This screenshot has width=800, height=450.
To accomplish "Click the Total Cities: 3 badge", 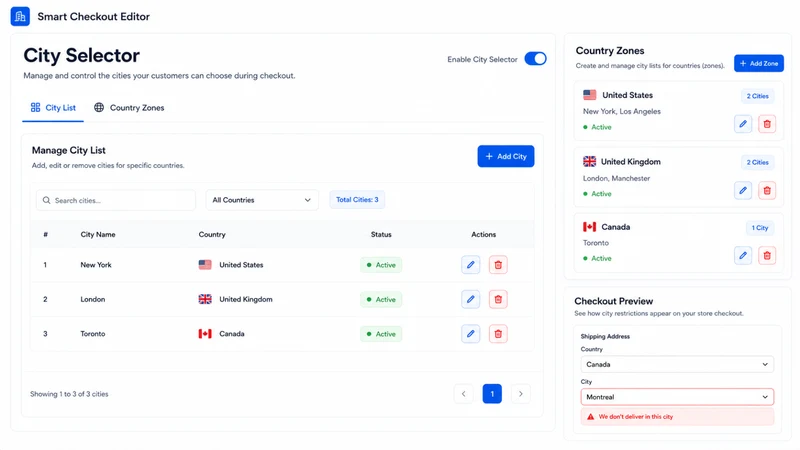I will [x=357, y=199].
